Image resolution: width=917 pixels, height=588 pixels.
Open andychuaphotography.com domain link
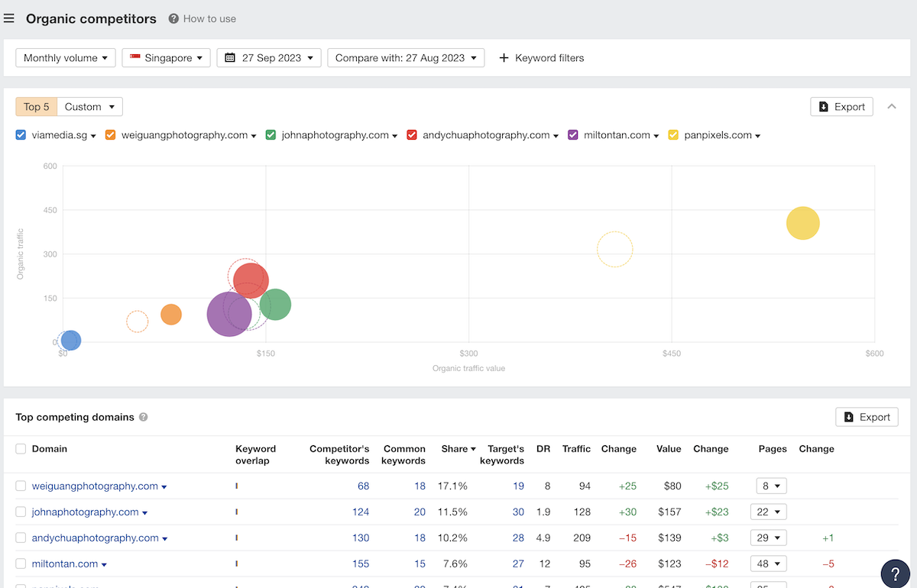coord(95,538)
